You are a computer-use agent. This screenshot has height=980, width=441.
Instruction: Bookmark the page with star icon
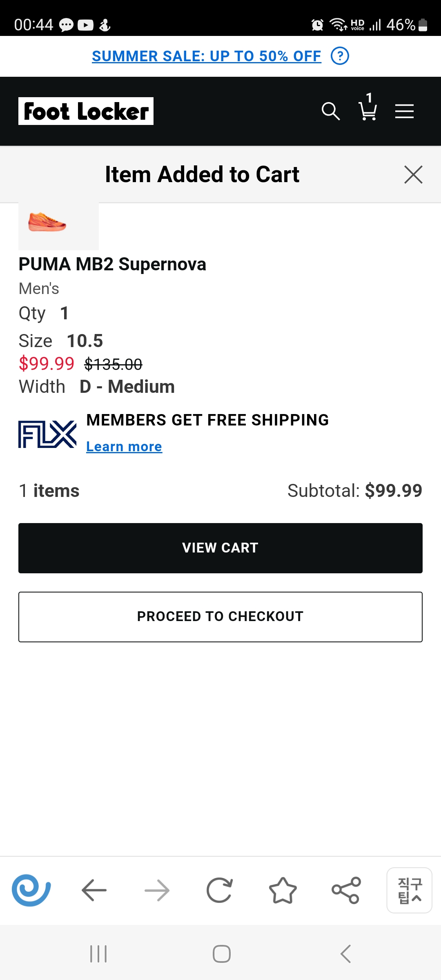point(283,890)
